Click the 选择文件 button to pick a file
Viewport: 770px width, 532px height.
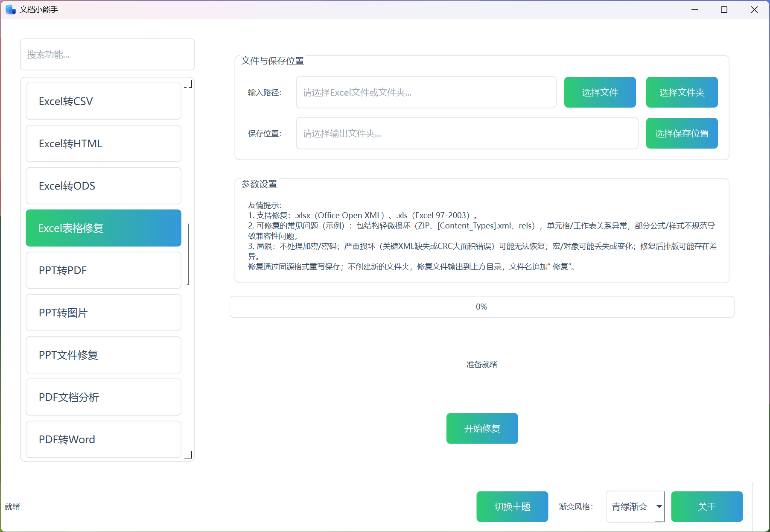click(x=600, y=92)
